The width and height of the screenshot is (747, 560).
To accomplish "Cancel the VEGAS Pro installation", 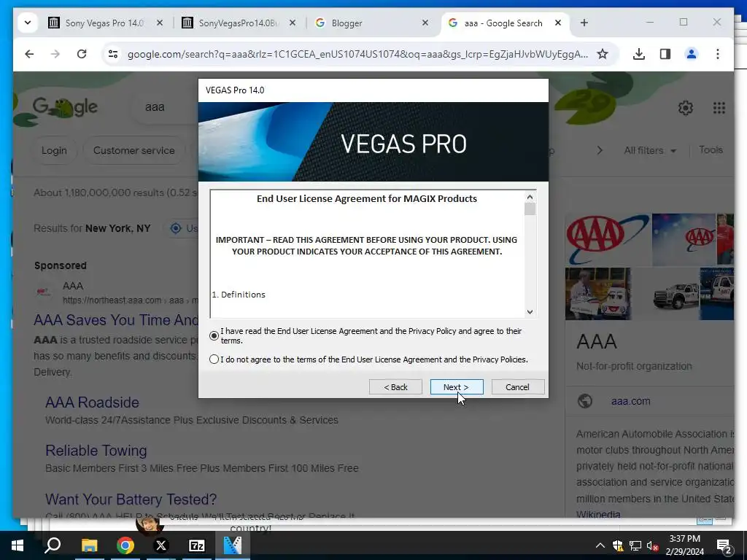I will pyautogui.click(x=517, y=387).
